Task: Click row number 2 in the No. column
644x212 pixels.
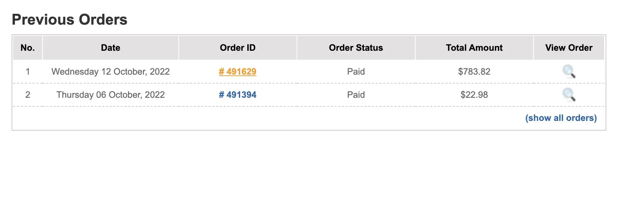Action: coord(28,95)
